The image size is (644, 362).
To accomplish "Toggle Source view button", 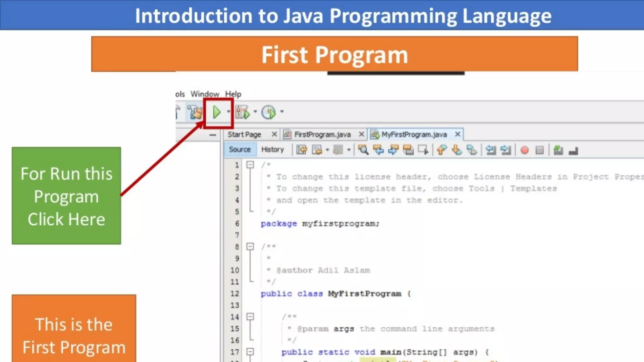I will pos(240,150).
